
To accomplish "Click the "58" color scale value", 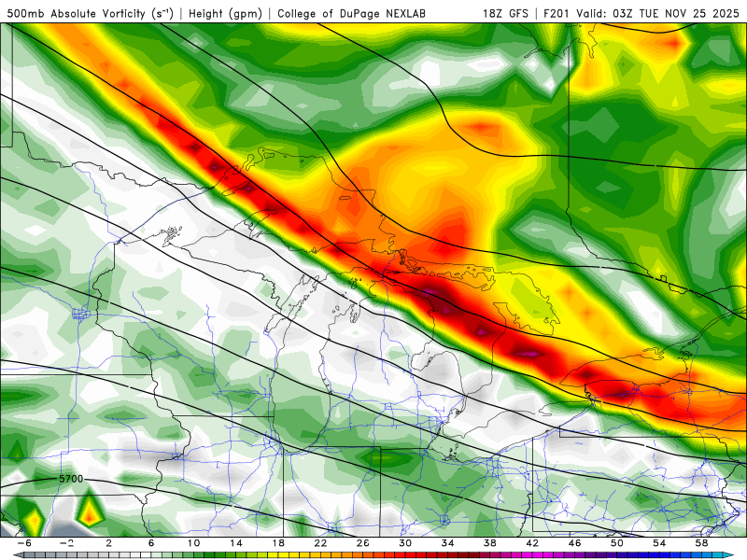I will coord(702,543).
